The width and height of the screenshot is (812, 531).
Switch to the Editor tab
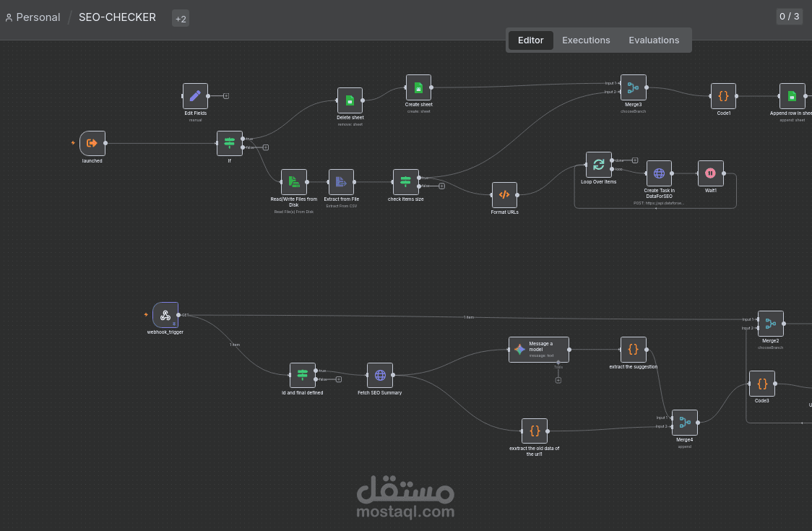[x=530, y=40]
